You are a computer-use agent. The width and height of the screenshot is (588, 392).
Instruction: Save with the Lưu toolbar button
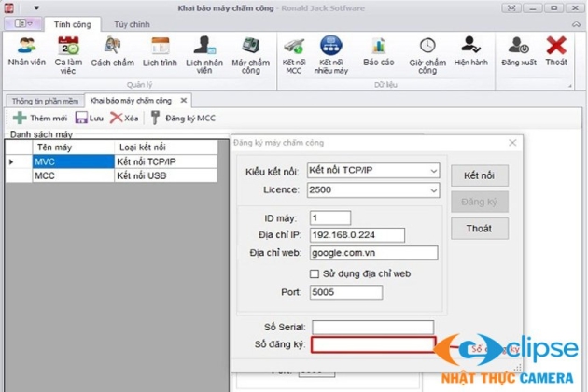tap(90, 119)
